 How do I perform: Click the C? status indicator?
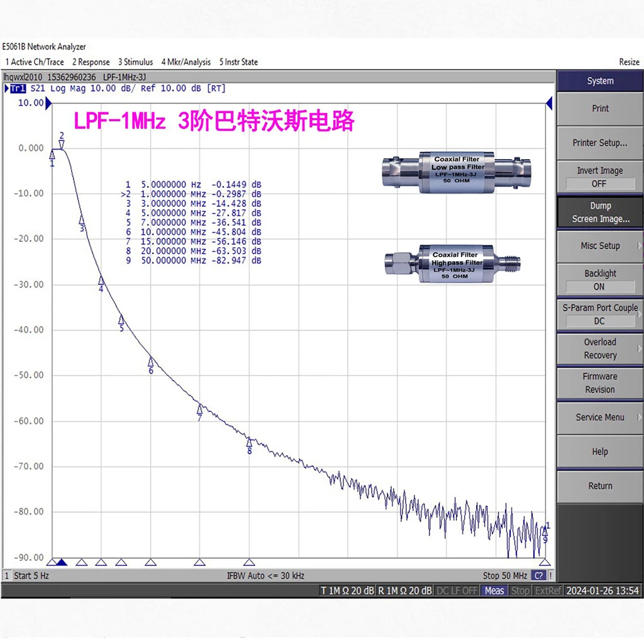[x=539, y=575]
